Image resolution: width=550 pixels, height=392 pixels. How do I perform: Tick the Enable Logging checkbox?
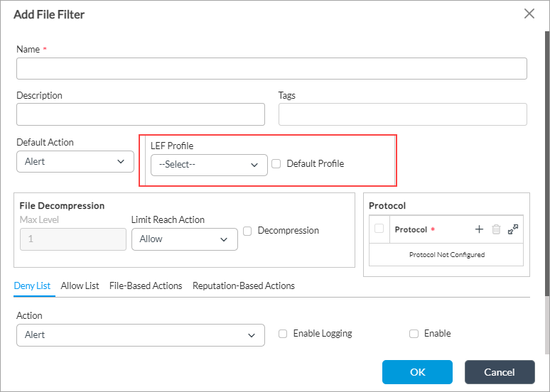click(x=283, y=334)
